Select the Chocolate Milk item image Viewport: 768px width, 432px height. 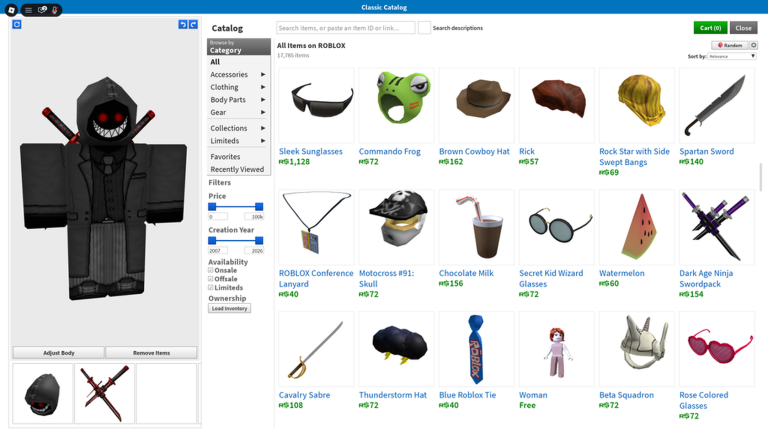477,227
